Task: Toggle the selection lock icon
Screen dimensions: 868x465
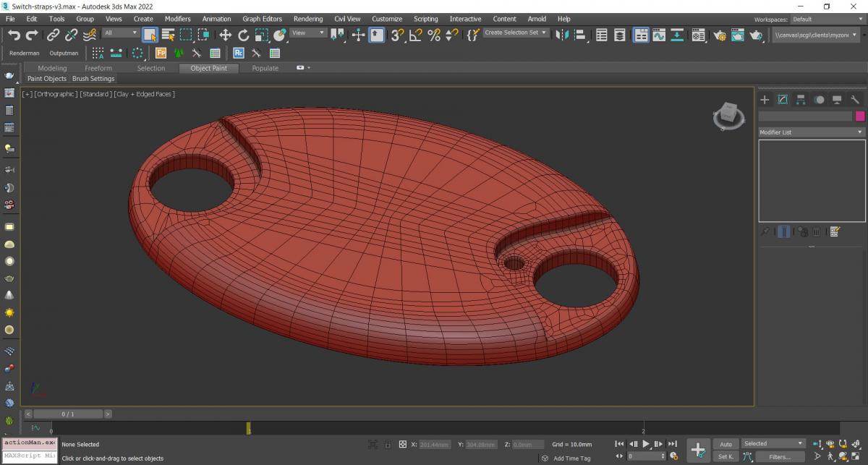Action: [388, 444]
